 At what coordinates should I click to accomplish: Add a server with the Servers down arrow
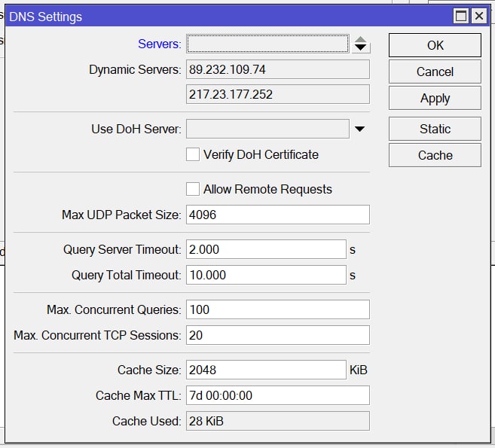pyautogui.click(x=360, y=48)
